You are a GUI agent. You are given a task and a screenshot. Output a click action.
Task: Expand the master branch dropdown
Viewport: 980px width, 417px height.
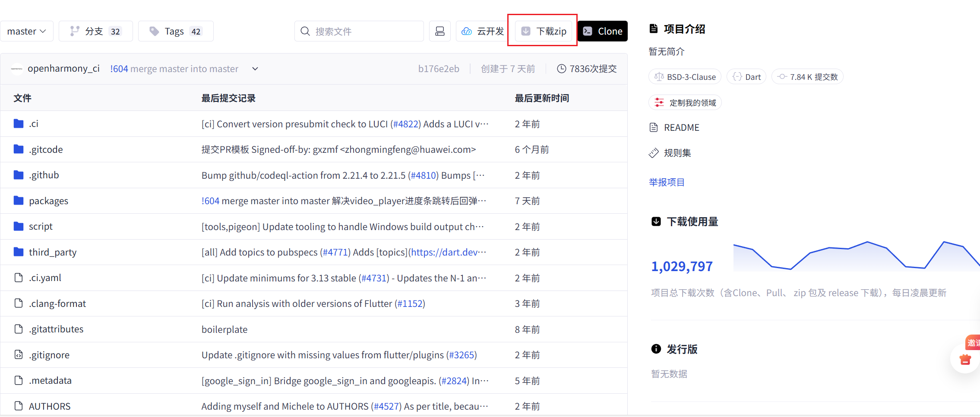coord(26,31)
